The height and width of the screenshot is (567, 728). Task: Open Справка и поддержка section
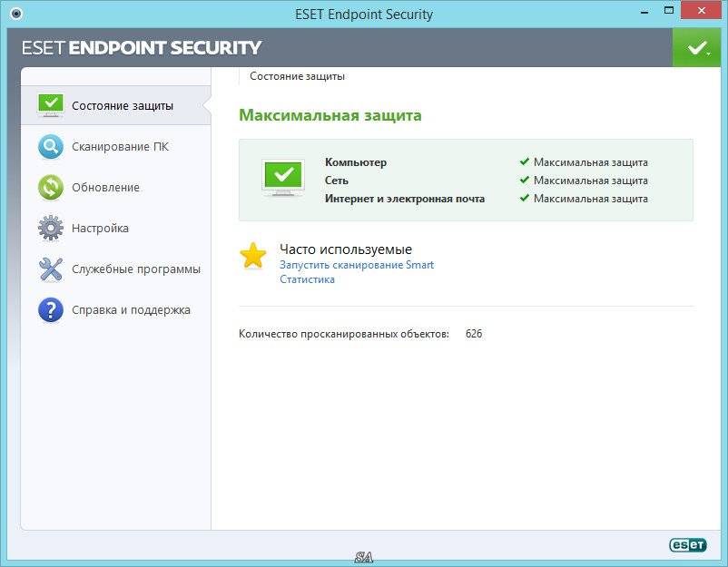tap(115, 310)
